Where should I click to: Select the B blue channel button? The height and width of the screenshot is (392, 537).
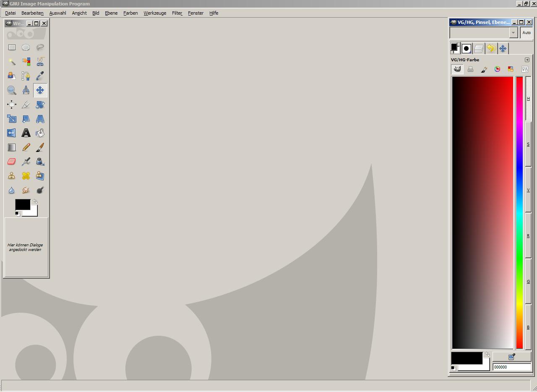coord(528,327)
